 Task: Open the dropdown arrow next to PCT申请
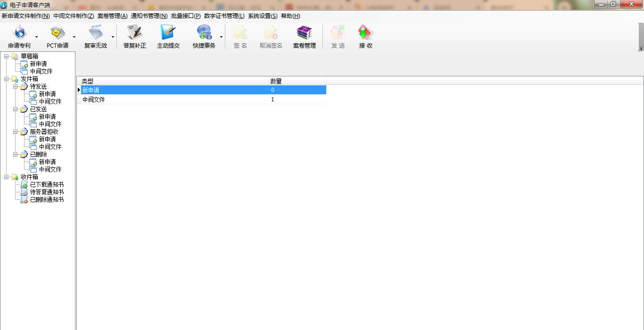pos(74,37)
